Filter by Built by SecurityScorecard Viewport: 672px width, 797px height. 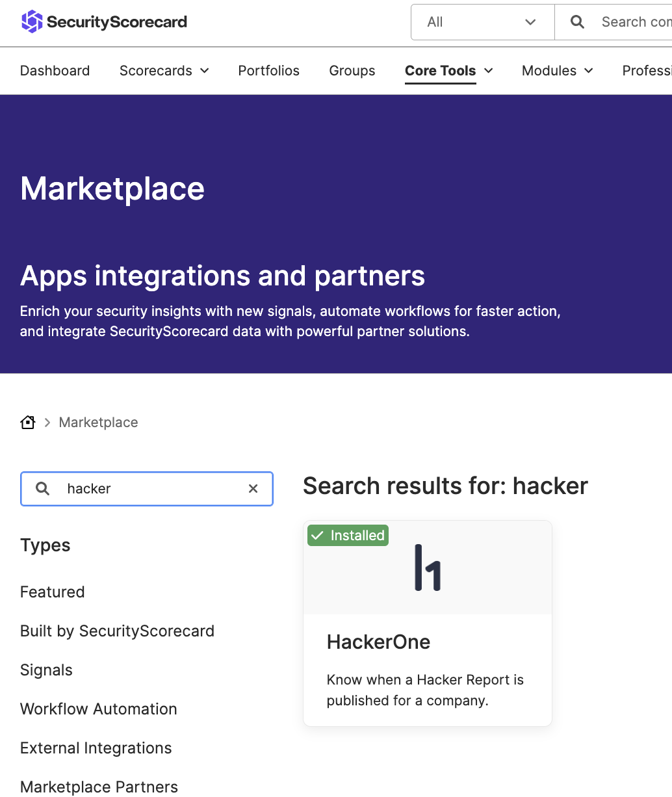tap(118, 631)
